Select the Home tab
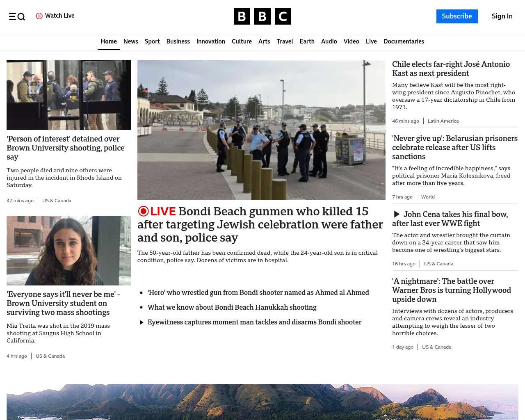This screenshot has height=420, width=525. [x=109, y=41]
